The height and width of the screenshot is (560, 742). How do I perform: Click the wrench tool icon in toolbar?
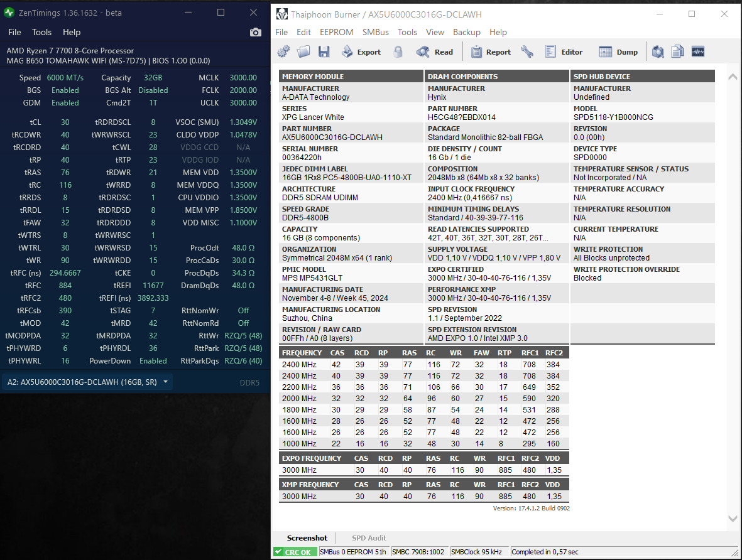pyautogui.click(x=527, y=51)
